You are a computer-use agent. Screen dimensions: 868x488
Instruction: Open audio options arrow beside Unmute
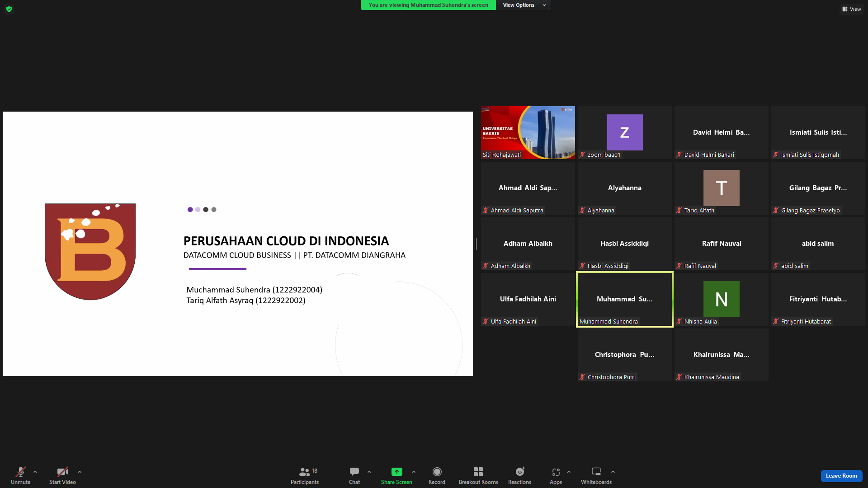point(35,472)
